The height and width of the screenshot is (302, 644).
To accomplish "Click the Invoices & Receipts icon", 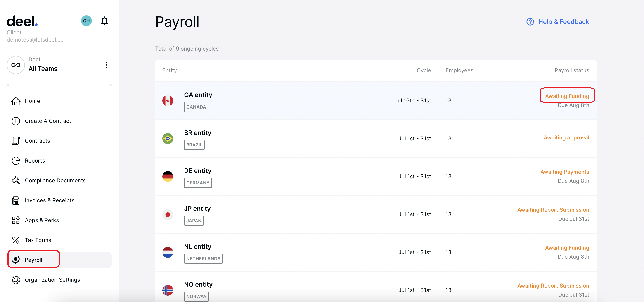I will (16, 200).
